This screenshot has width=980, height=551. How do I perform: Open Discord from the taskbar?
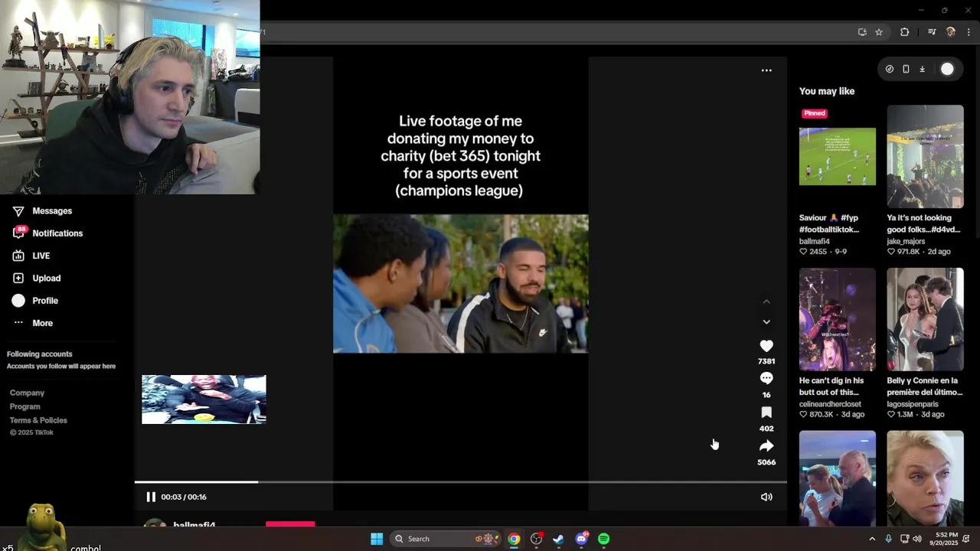point(581,539)
